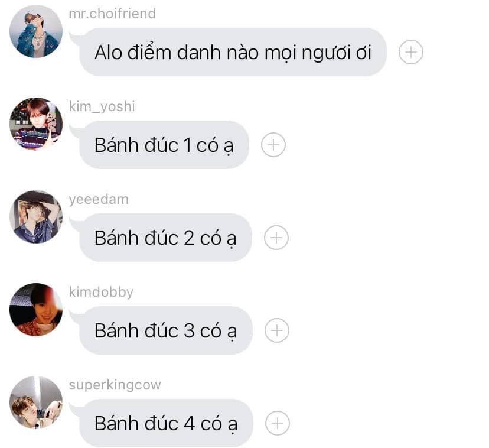The height and width of the screenshot is (448, 489).
Task: Select the username kimdobby
Action: coord(101,292)
